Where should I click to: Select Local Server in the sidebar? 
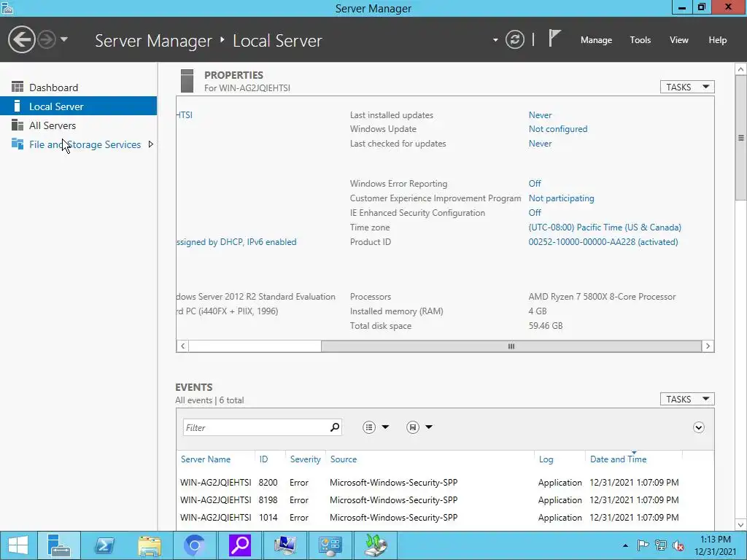point(79,106)
